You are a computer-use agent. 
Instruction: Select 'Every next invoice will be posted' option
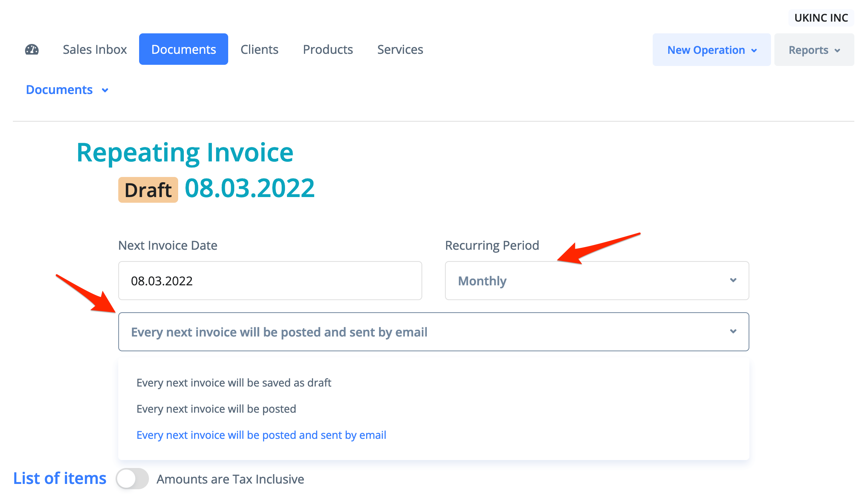pyautogui.click(x=216, y=409)
